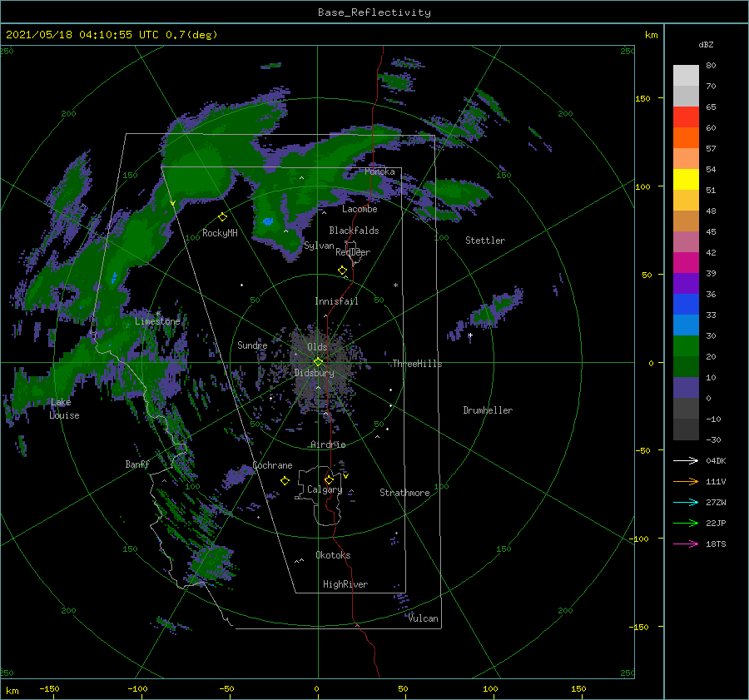Screen dimensions: 749x700
Task: Click the Strathmore town label
Action: point(404,493)
